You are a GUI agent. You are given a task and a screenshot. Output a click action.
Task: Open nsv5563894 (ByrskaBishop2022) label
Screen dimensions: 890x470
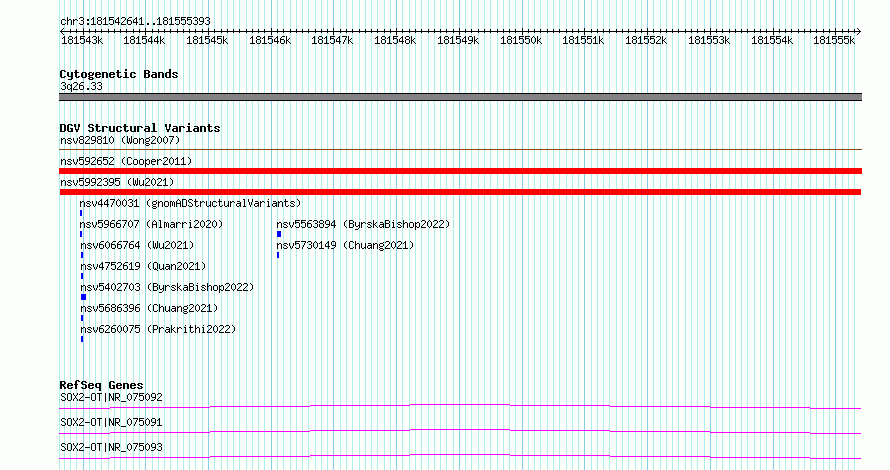(x=363, y=224)
